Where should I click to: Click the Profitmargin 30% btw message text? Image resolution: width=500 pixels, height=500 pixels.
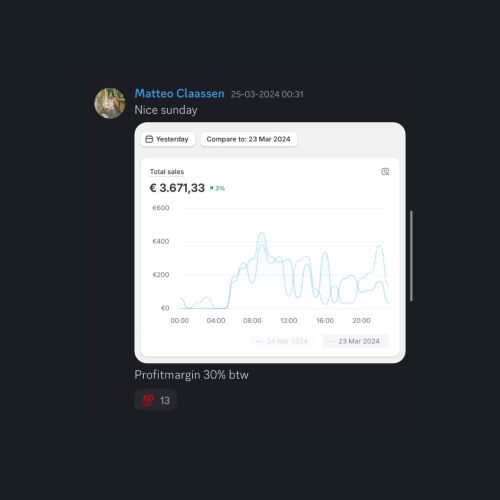click(x=191, y=375)
